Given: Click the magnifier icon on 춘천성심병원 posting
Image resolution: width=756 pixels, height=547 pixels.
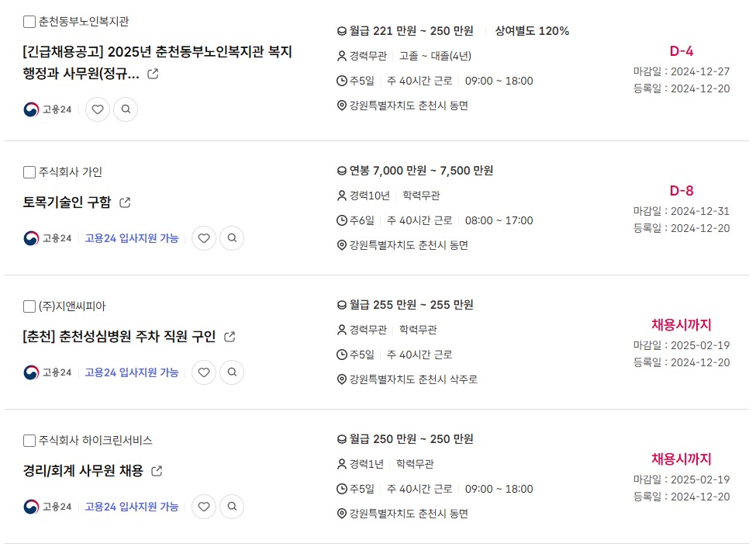Looking at the screenshot, I should [232, 372].
